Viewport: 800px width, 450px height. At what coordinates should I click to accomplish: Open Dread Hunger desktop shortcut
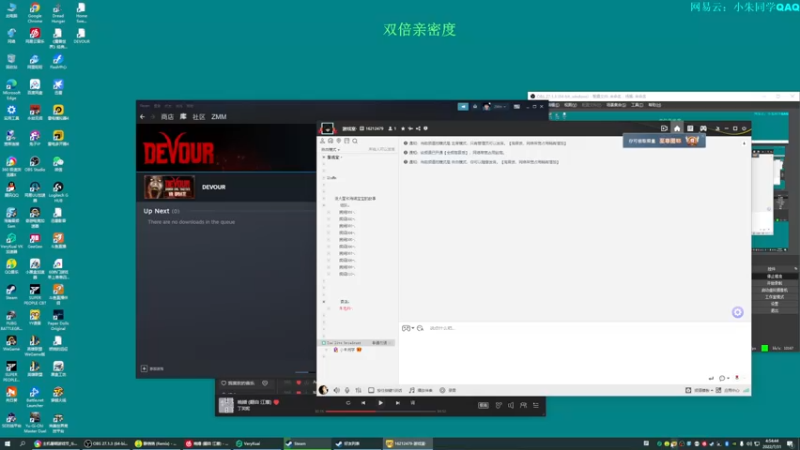click(58, 12)
